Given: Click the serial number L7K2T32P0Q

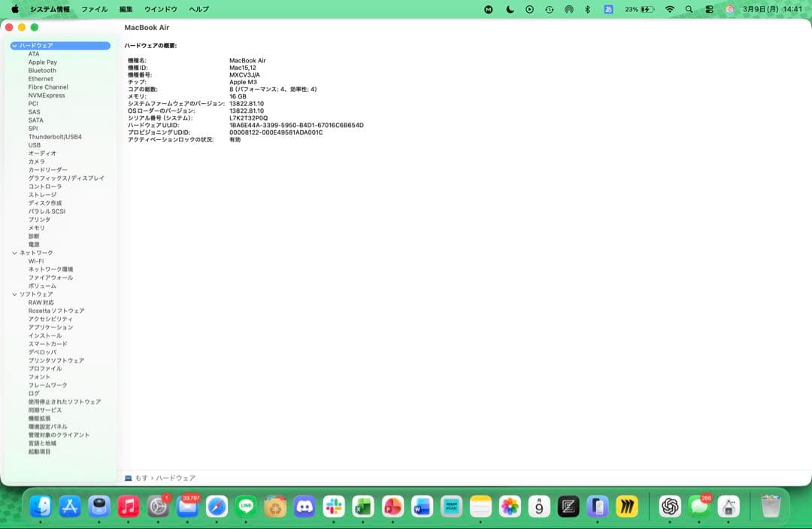Looking at the screenshot, I should pyautogui.click(x=249, y=118).
